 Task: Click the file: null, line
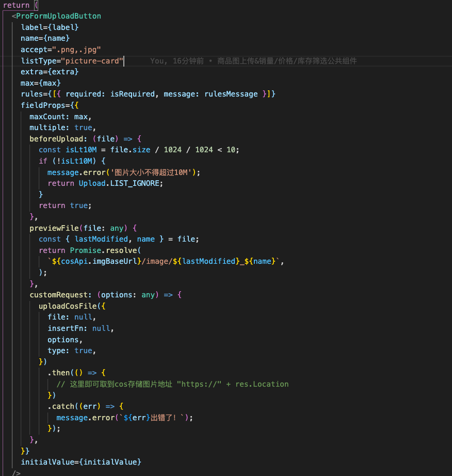72,317
